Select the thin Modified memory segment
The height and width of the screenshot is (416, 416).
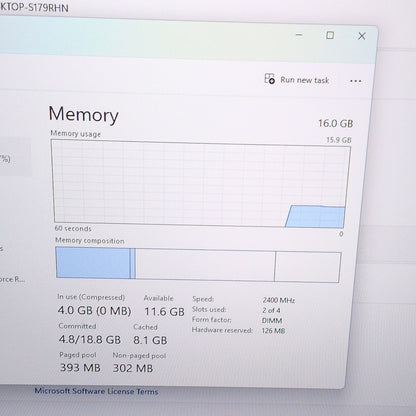[x=133, y=263]
